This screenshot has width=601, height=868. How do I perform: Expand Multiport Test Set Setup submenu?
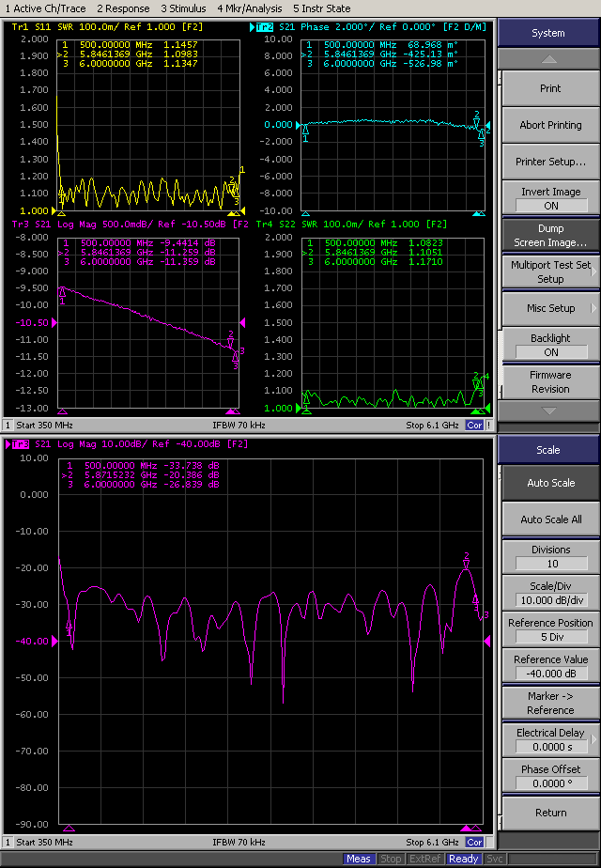[550, 271]
